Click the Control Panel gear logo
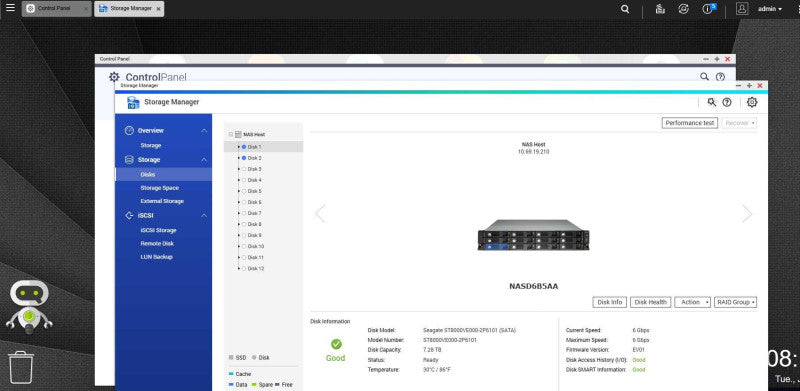800x391 pixels. 114,77
